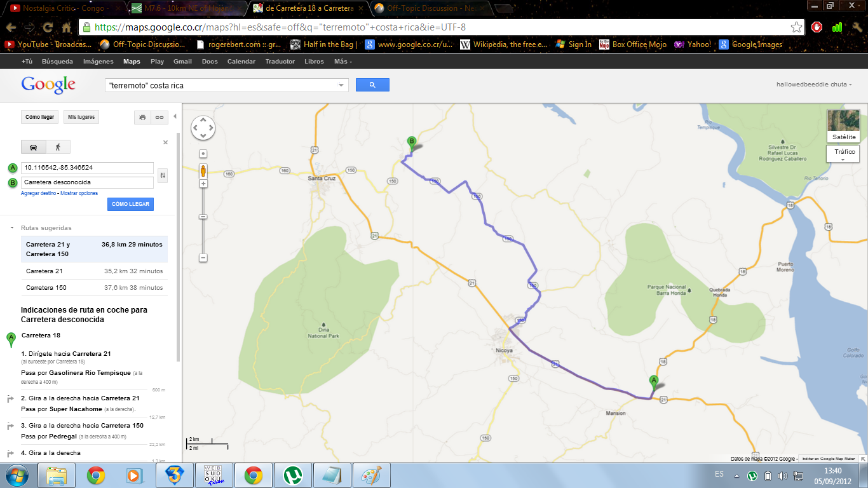Click step 3 toward Carretera 150
Image resolution: width=868 pixels, height=488 pixels.
pyautogui.click(x=82, y=426)
